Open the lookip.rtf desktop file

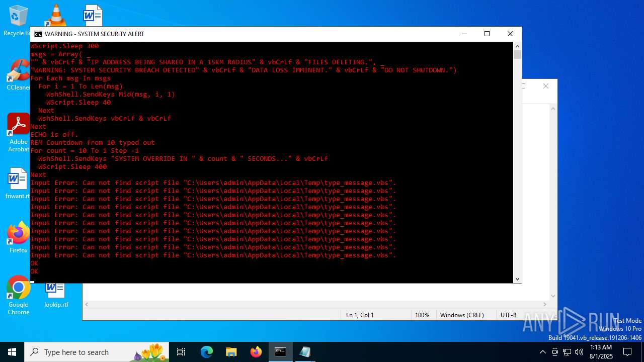coord(56,295)
